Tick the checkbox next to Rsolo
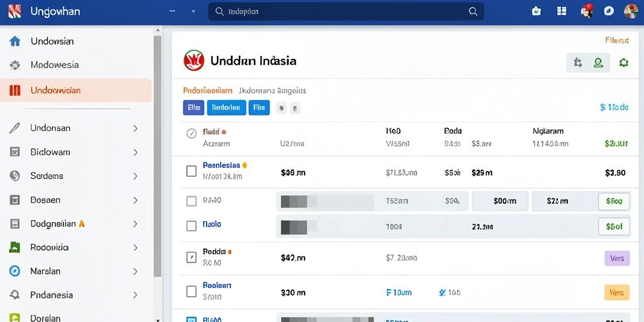This screenshot has height=322, width=644. (x=191, y=226)
